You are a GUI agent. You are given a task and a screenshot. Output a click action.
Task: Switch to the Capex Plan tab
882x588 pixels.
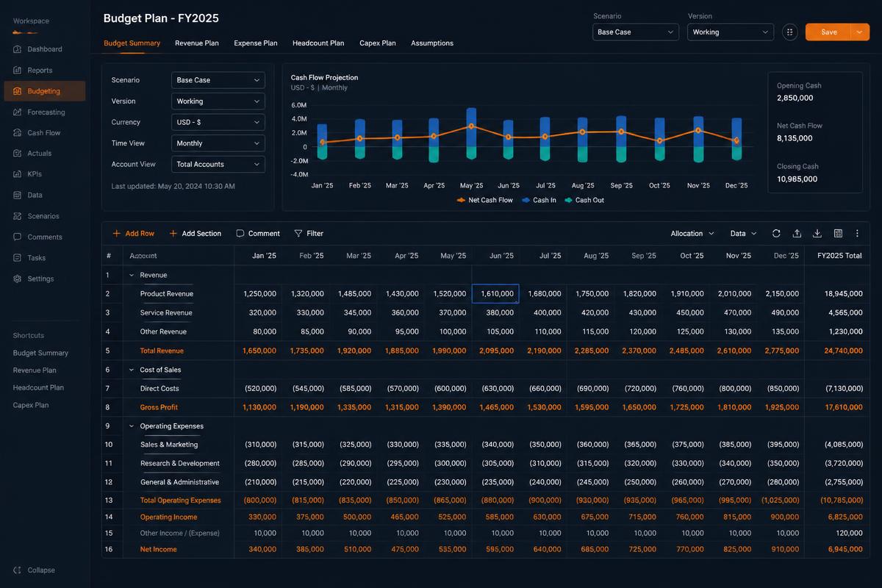point(378,43)
